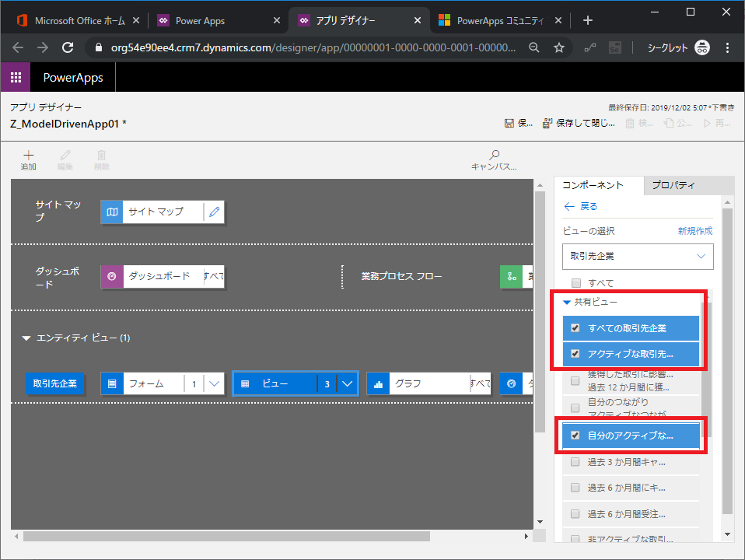
Task: Click the browser address bar
Action: pyautogui.click(x=313, y=47)
